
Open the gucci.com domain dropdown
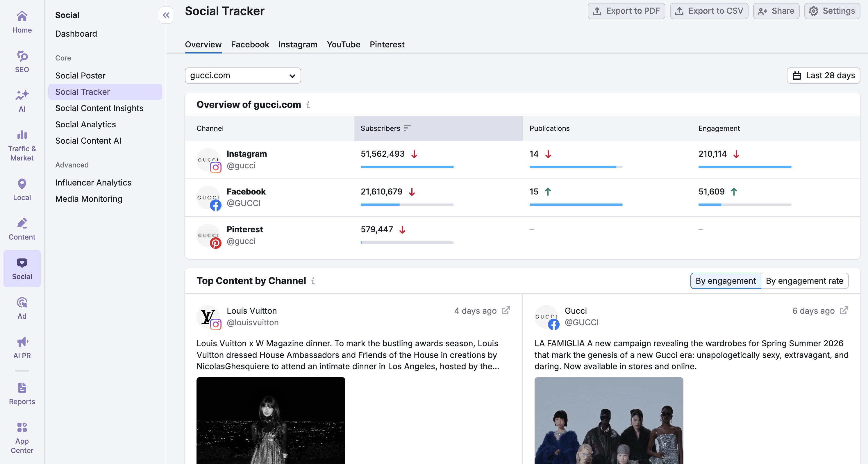243,76
